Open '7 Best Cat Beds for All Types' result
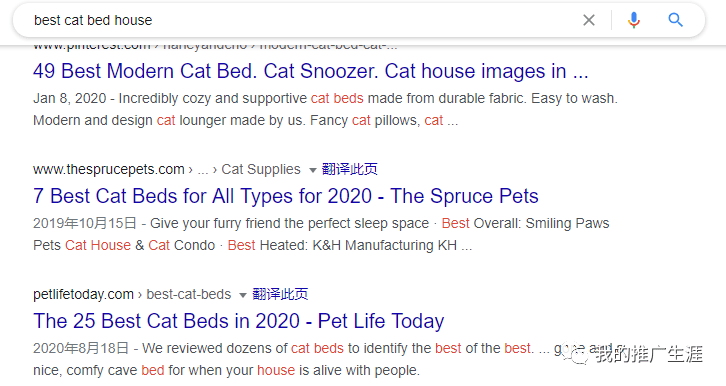726x386 pixels. (286, 196)
